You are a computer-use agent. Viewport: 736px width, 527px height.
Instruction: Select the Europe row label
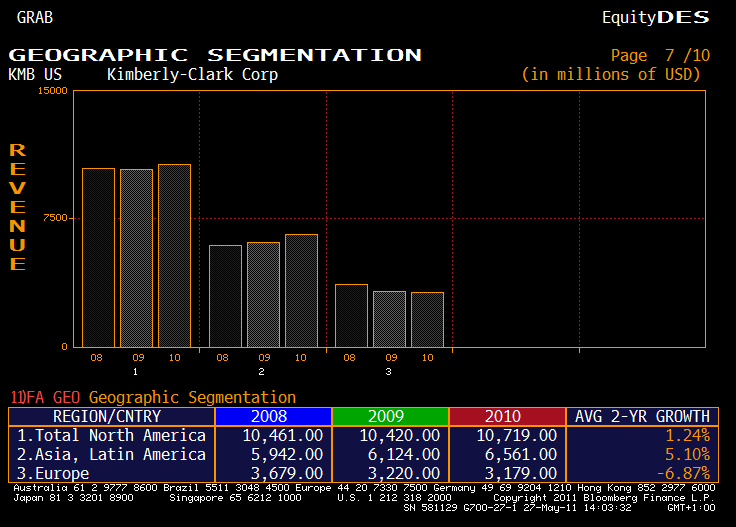[54, 473]
